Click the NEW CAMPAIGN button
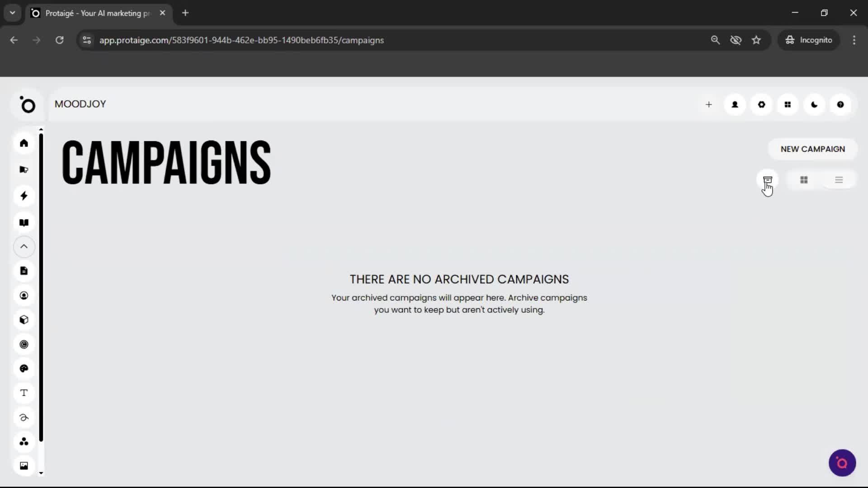 (812, 149)
